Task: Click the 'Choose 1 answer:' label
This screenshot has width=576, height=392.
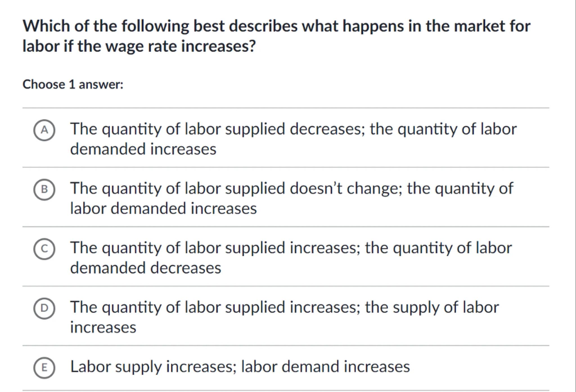Action: click(73, 84)
